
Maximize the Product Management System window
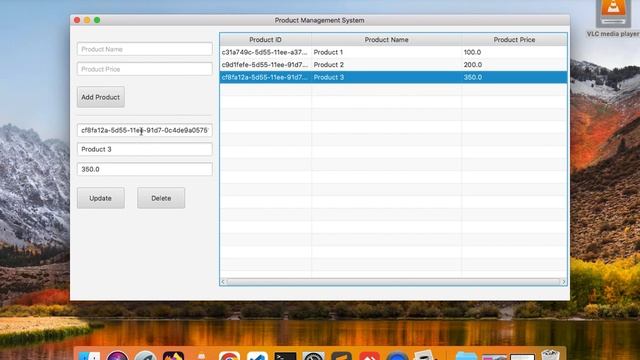pos(97,20)
